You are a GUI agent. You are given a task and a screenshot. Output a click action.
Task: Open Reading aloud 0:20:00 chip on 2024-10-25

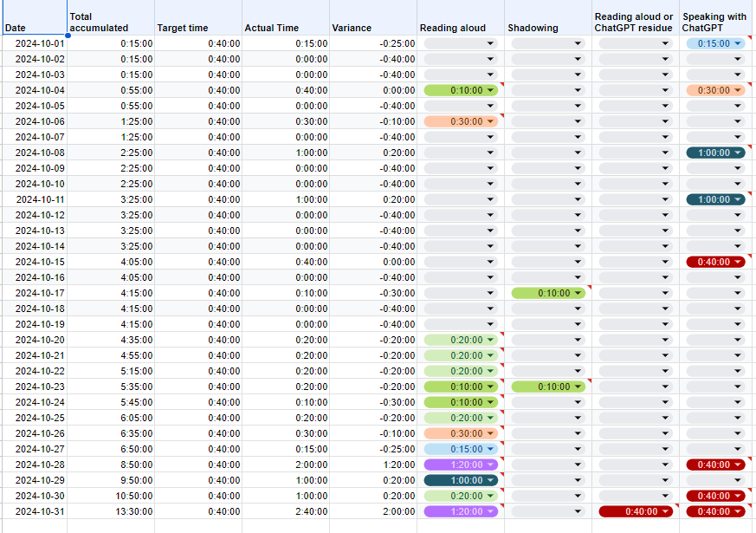tap(461, 418)
